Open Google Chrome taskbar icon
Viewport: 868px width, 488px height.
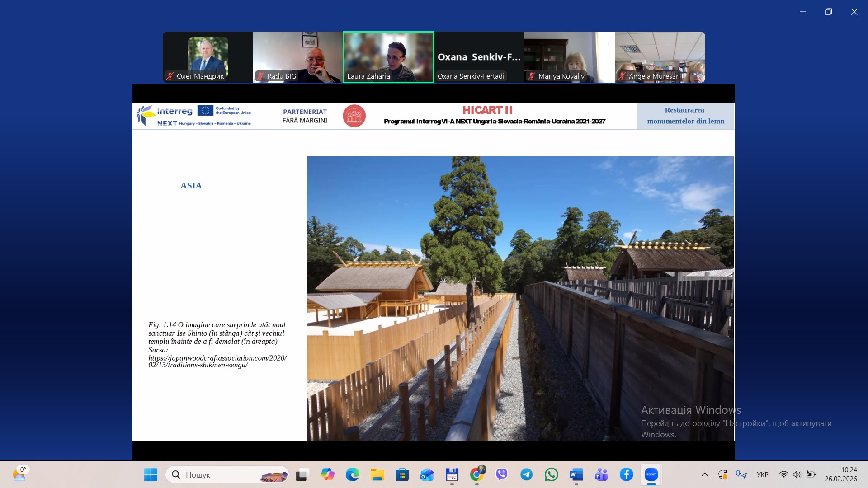pos(476,474)
